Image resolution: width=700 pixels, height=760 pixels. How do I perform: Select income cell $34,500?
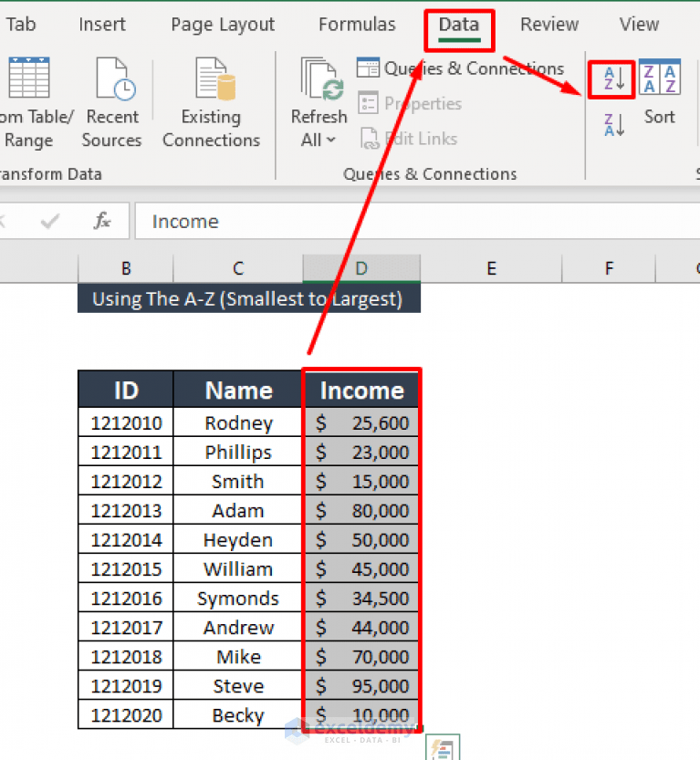pyautogui.click(x=361, y=599)
